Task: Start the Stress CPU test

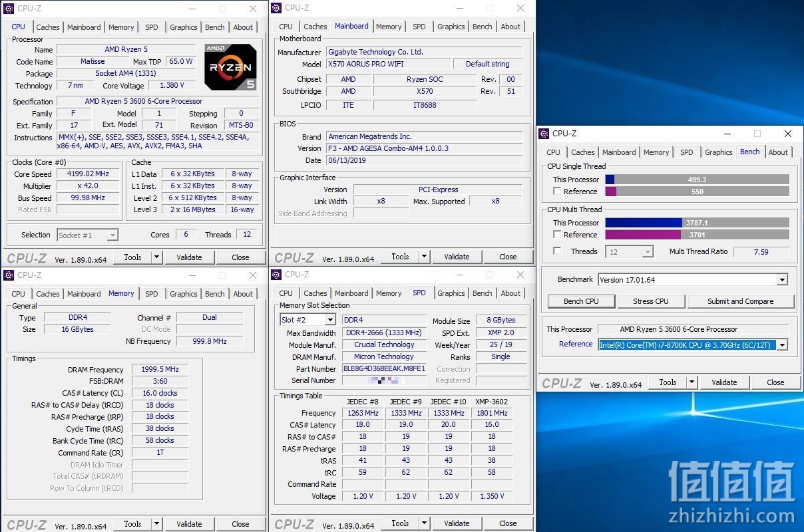Action: tap(651, 301)
